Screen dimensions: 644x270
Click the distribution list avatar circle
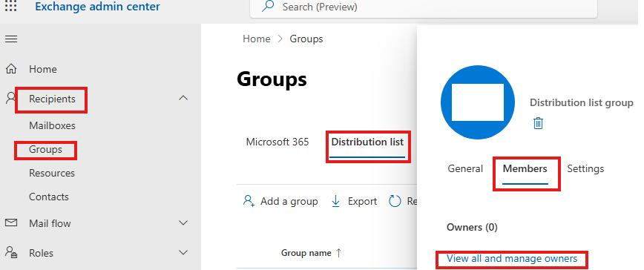pos(478,102)
